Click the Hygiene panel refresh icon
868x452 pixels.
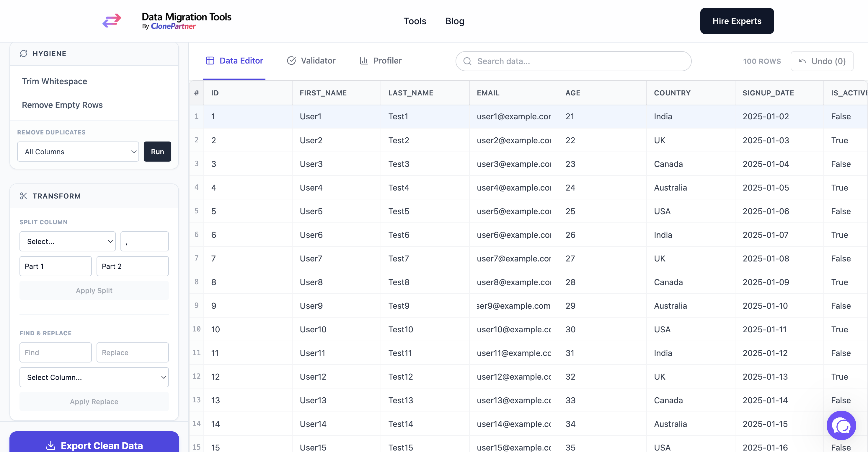[x=24, y=53]
